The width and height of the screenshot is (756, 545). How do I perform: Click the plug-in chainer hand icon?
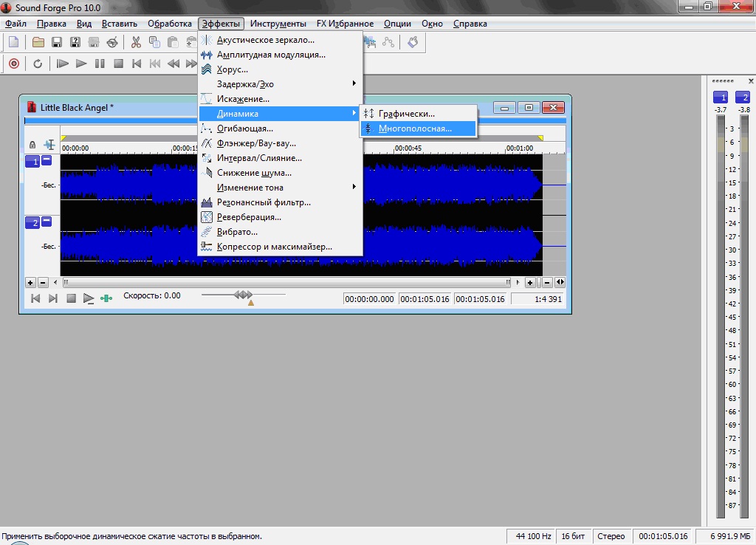(x=413, y=42)
